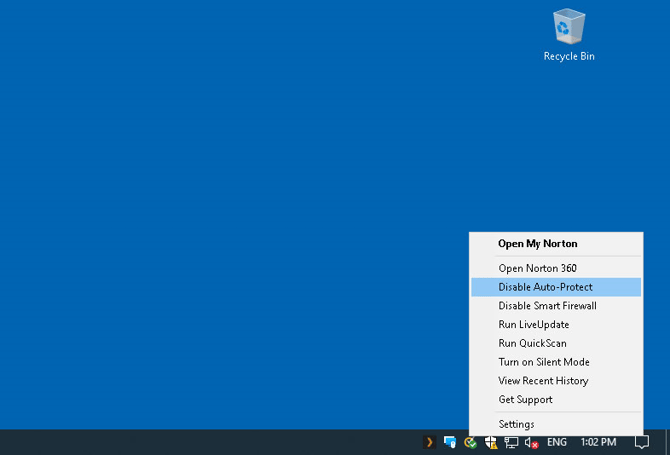Run QuickScan from the Norton menu
Image resolution: width=670 pixels, height=455 pixels.
(x=532, y=343)
